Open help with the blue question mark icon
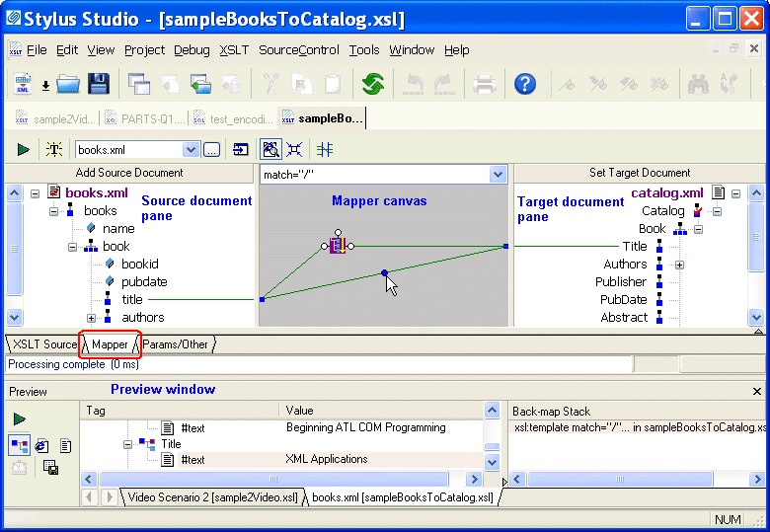This screenshot has height=532, width=770. coord(525,84)
